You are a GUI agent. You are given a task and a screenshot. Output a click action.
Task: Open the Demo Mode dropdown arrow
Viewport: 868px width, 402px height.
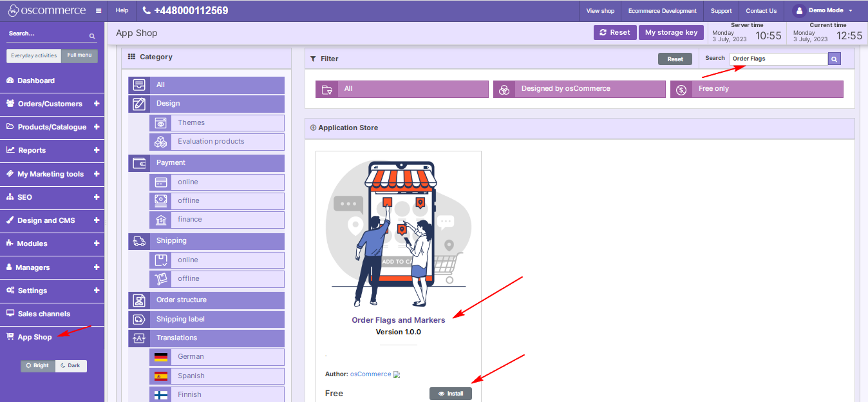coord(851,11)
